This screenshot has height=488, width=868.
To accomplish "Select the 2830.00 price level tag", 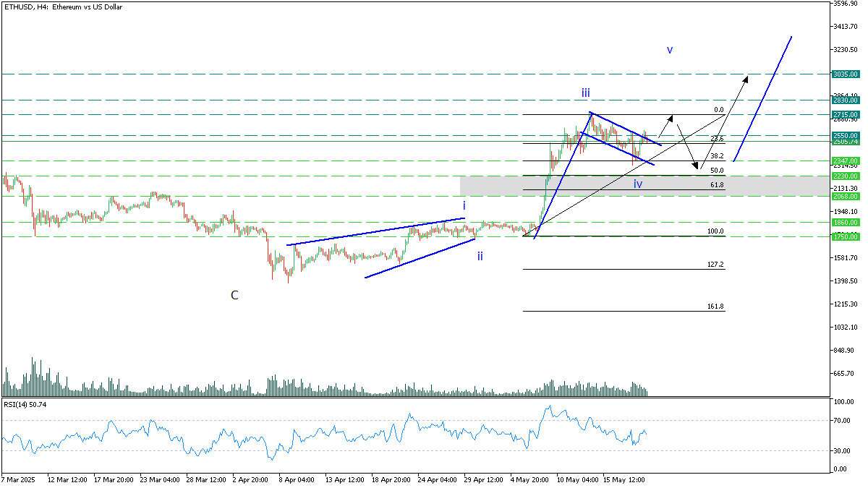I will [845, 100].
